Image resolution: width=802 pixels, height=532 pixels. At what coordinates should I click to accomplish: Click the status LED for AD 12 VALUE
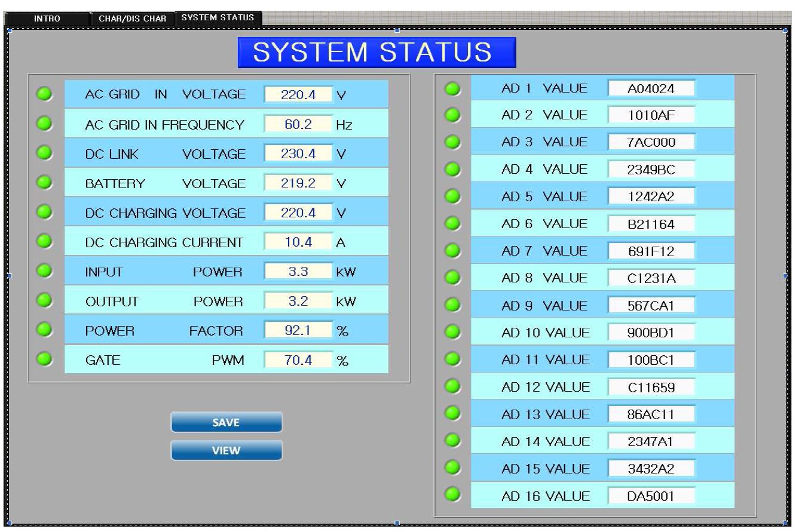coord(454,386)
